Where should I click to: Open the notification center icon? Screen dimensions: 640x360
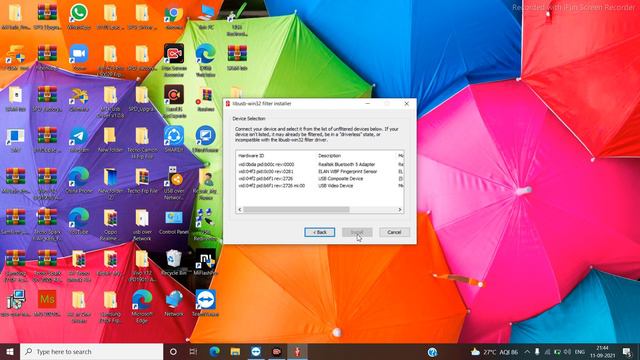pos(627,352)
